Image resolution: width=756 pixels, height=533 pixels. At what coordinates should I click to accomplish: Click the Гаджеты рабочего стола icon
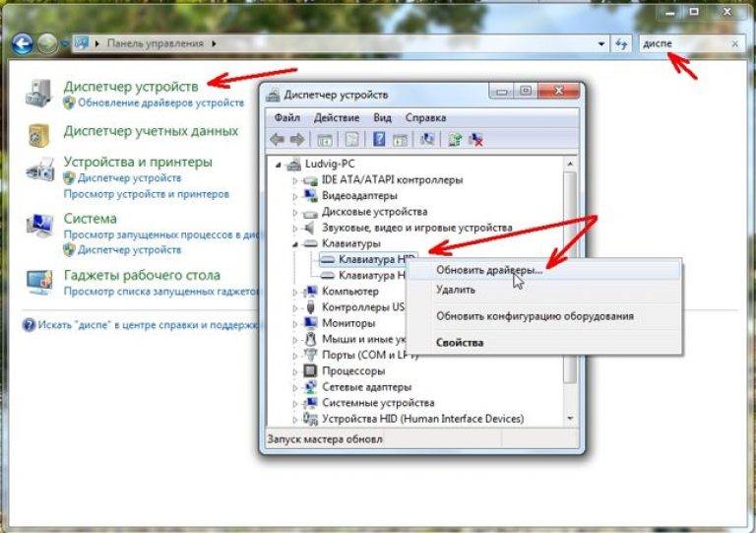(39, 282)
